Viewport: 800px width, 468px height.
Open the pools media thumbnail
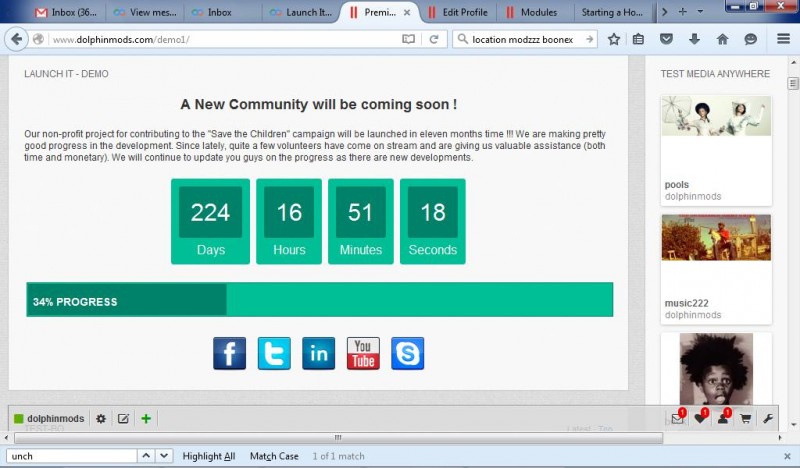point(716,116)
